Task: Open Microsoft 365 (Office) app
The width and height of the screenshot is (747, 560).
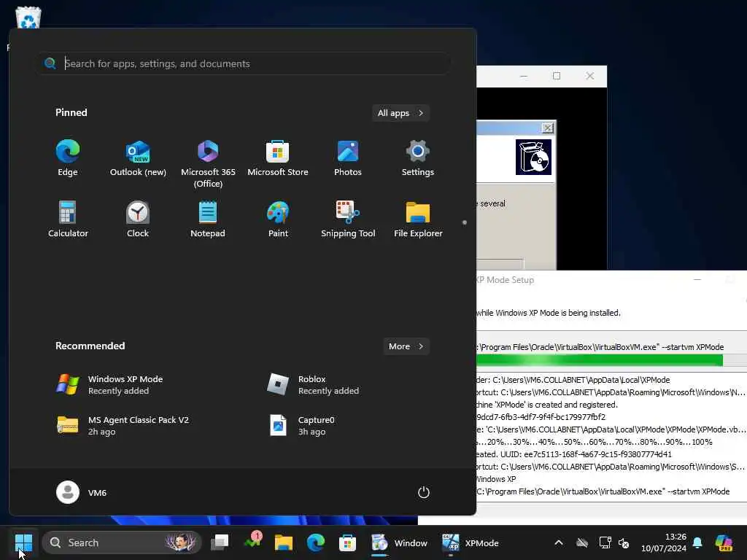Action: pyautogui.click(x=208, y=164)
